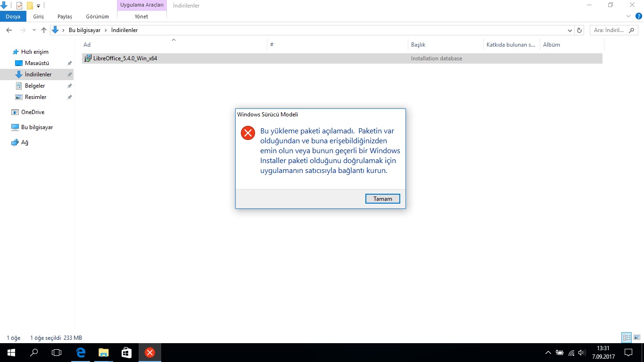Viewport: 644px width, 362px height.
Task: Open File Explorer taskbar icon
Action: 103,353
